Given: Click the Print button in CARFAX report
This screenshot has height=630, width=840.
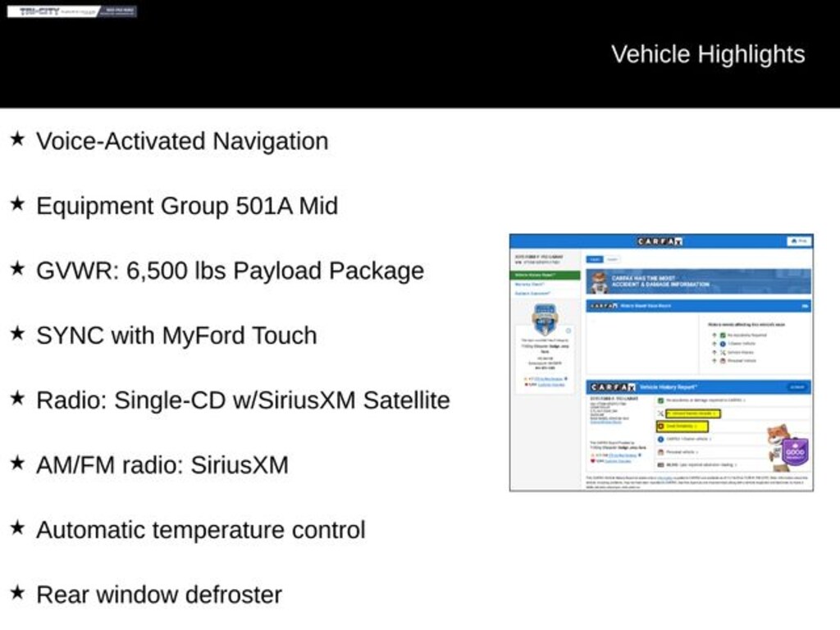Looking at the screenshot, I should [x=798, y=241].
